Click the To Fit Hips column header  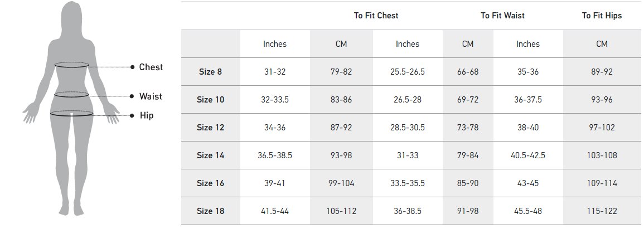602,16
